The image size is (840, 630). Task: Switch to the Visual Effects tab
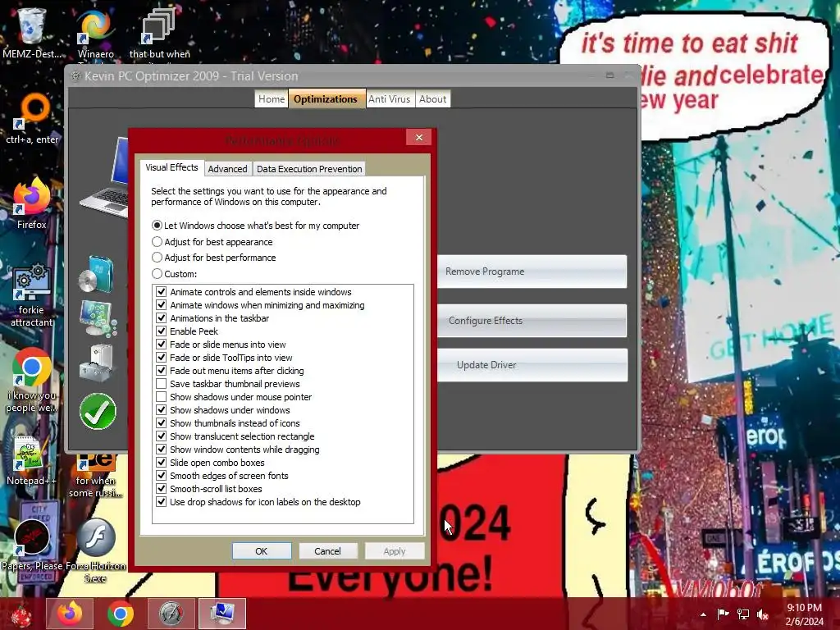pyautogui.click(x=172, y=167)
